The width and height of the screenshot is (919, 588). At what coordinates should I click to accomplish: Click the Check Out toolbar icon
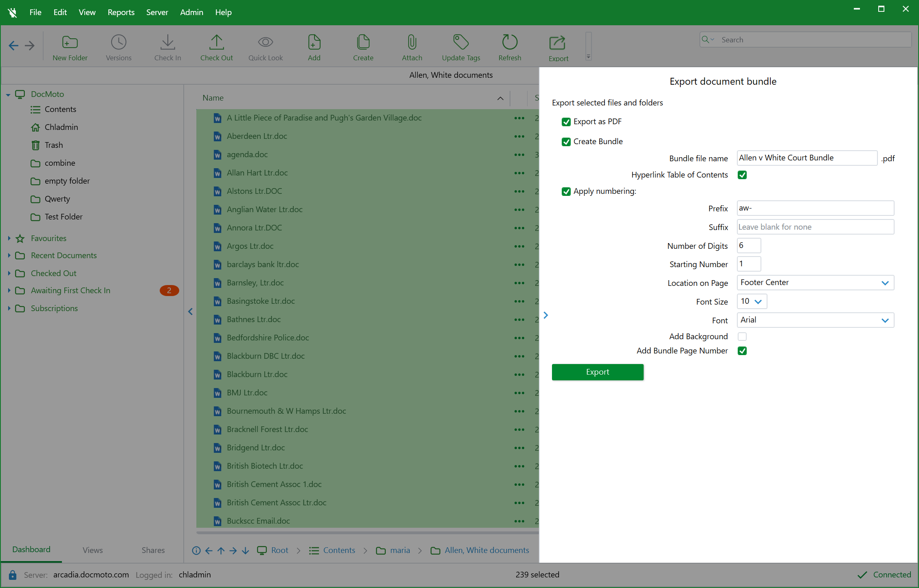tap(216, 42)
